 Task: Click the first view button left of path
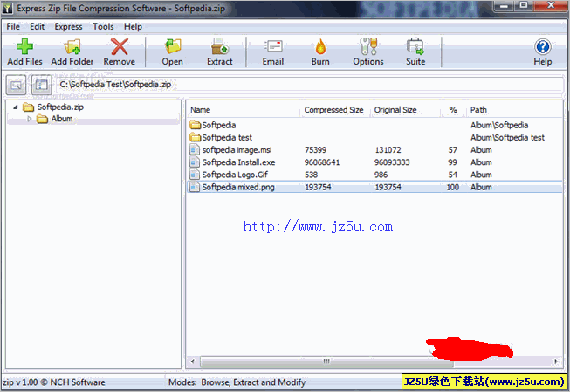click(16, 85)
